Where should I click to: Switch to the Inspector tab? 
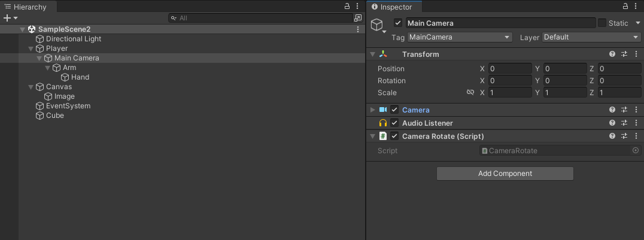point(394,7)
